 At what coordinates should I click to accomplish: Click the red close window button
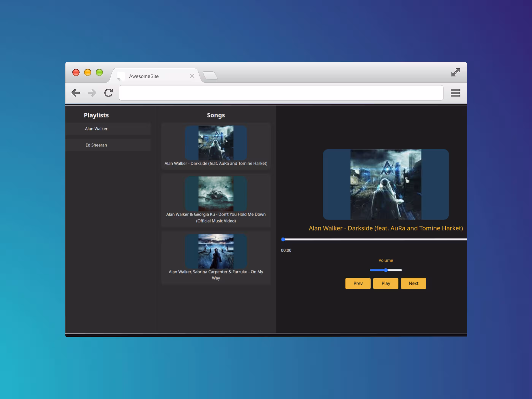[76, 72]
